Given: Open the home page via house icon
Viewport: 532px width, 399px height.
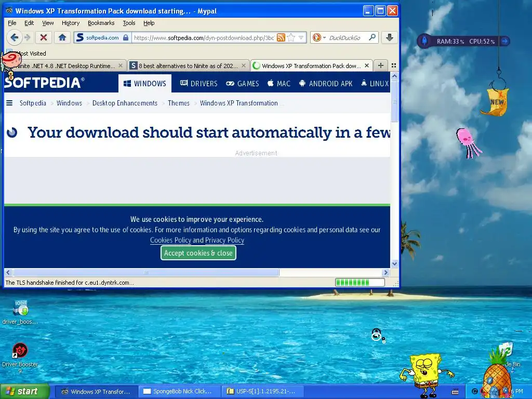Looking at the screenshot, I should point(62,37).
